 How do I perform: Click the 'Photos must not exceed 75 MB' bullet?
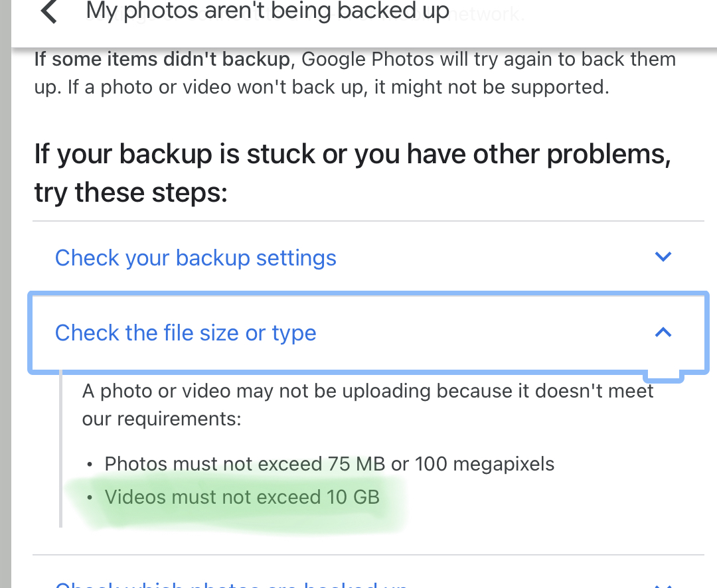(x=244, y=463)
